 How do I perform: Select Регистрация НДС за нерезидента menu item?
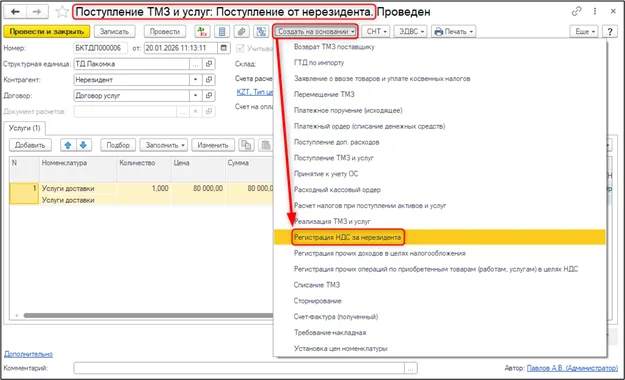coord(440,237)
